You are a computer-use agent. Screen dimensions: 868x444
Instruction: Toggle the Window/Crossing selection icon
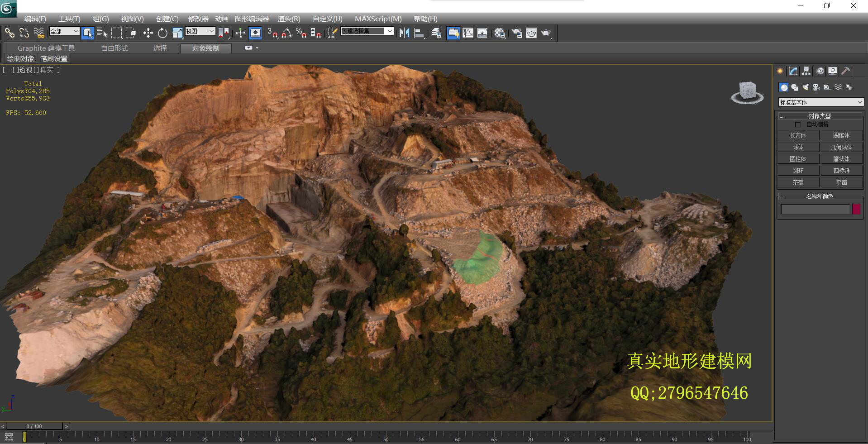click(131, 33)
